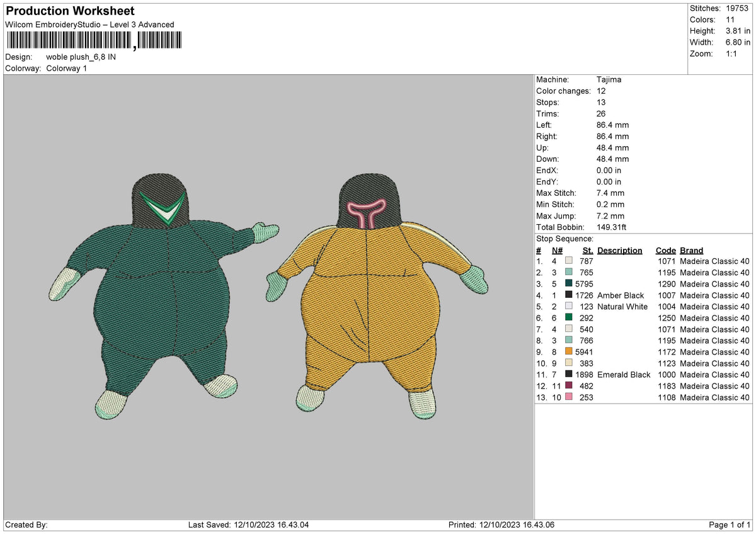Click the Description column header

pyautogui.click(x=620, y=251)
